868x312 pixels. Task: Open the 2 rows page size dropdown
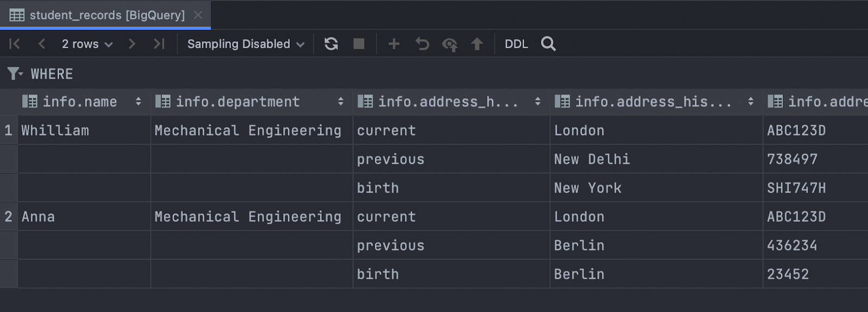(x=87, y=44)
